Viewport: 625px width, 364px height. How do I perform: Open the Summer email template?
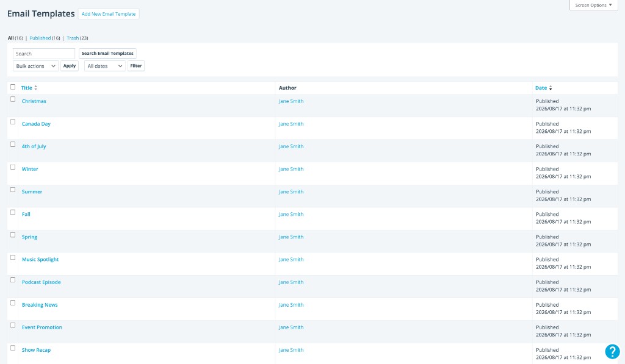[x=32, y=192]
